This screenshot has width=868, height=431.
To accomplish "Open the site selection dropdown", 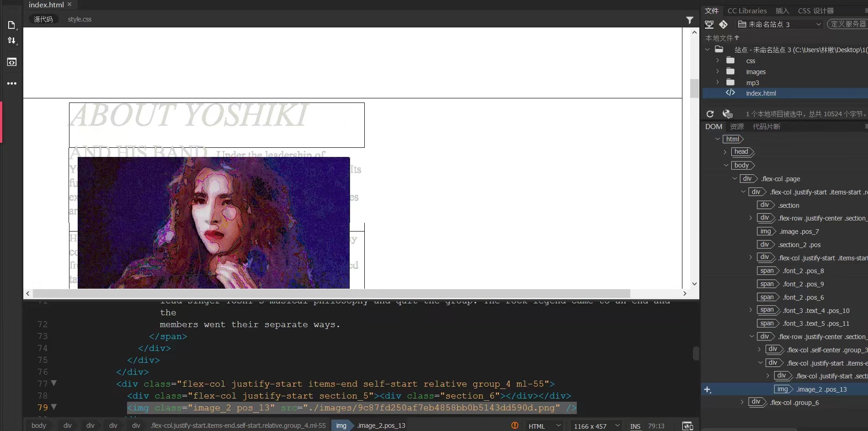I will click(x=780, y=24).
